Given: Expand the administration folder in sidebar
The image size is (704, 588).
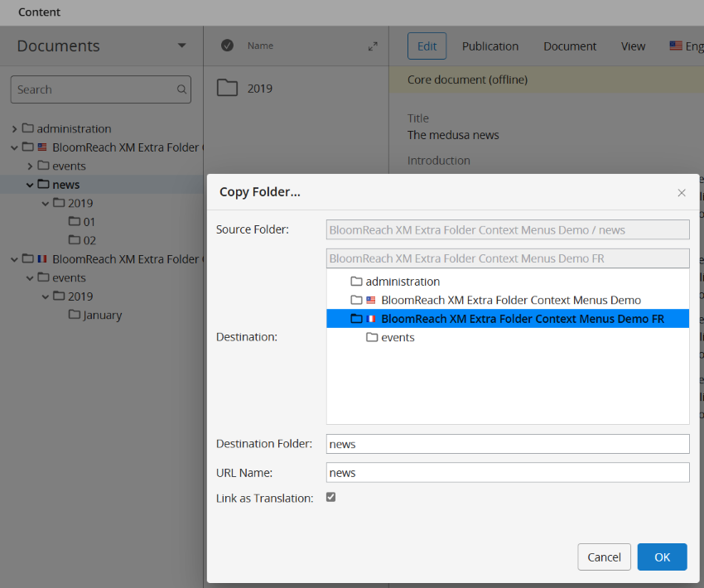Looking at the screenshot, I should 14,129.
